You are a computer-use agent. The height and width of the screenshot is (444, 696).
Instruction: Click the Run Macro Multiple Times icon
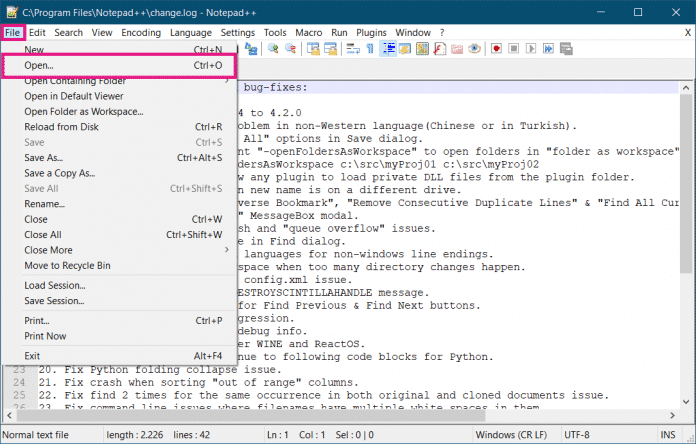[548, 48]
